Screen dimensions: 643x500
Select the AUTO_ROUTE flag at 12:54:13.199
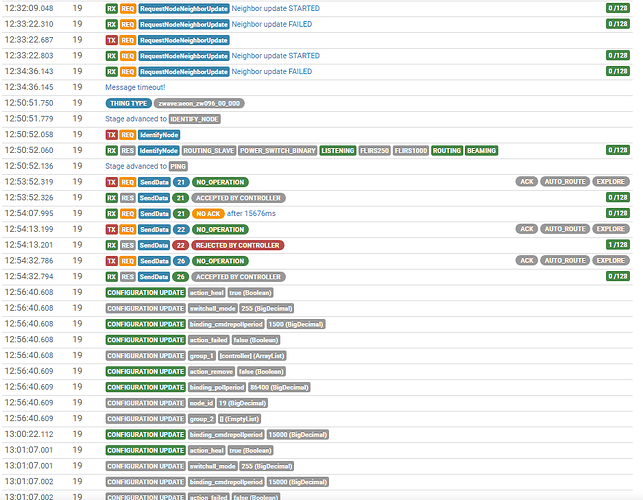pyautogui.click(x=565, y=229)
